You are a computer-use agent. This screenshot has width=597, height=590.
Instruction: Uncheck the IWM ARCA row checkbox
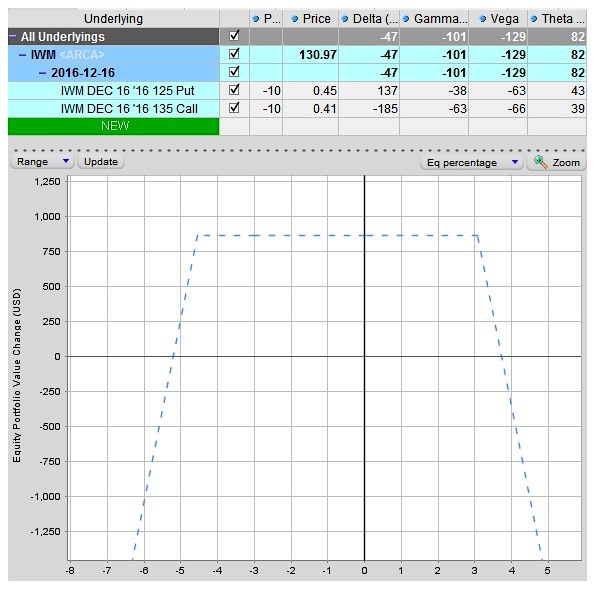coord(234,54)
